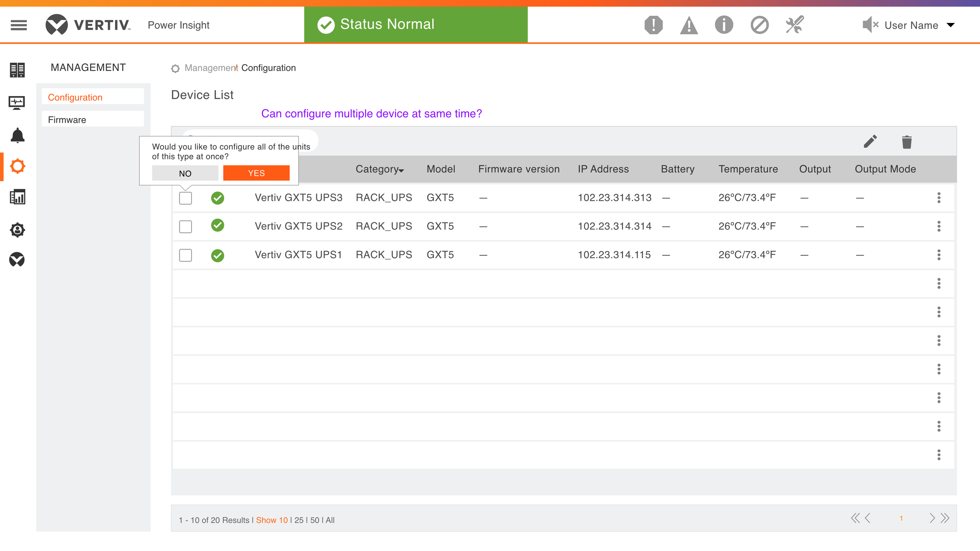Click the circle-slash disabled status icon
The image size is (980, 551).
[x=759, y=25]
